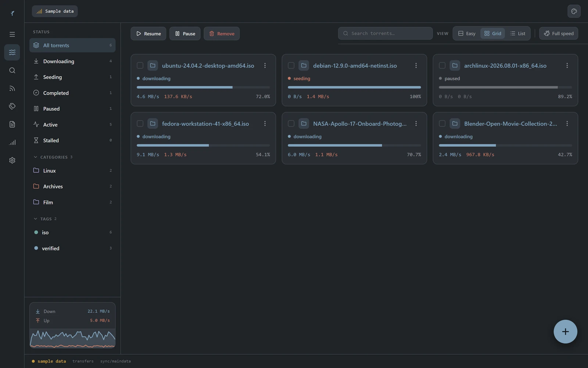Screen dimensions: 588x368
Task: Select the ubuntu-24.04.2 torrent checkbox
Action: click(x=140, y=66)
